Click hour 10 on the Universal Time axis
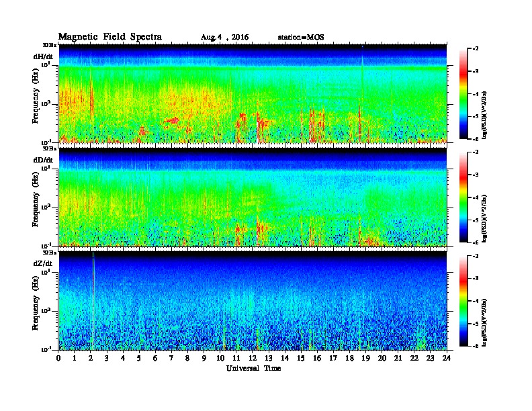The height and width of the screenshot is (411, 532). (x=220, y=359)
